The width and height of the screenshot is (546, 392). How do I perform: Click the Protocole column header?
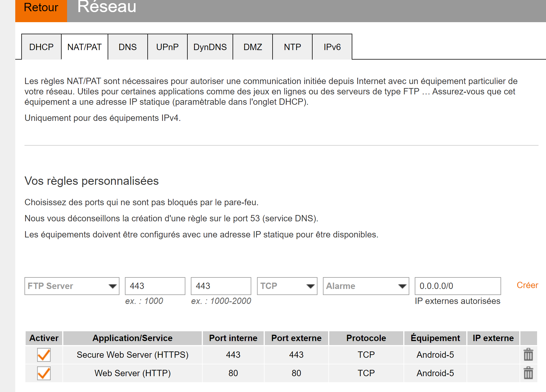coord(366,338)
